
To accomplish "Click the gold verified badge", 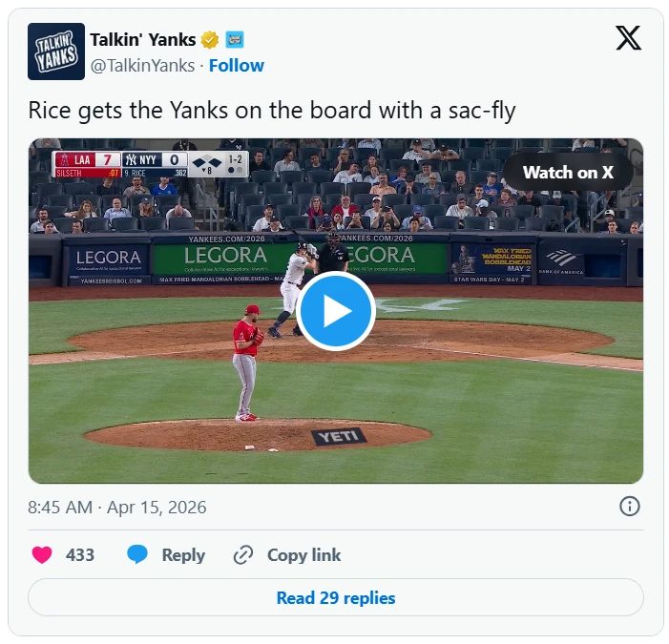I will [210, 40].
